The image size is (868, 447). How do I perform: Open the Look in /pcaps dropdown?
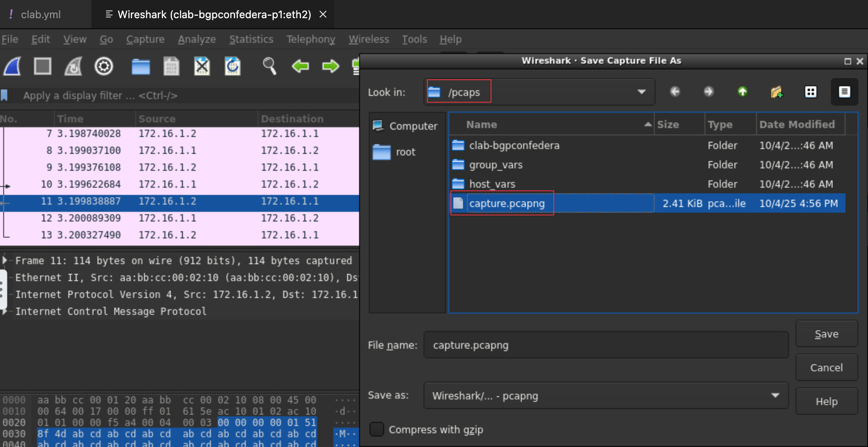click(641, 92)
